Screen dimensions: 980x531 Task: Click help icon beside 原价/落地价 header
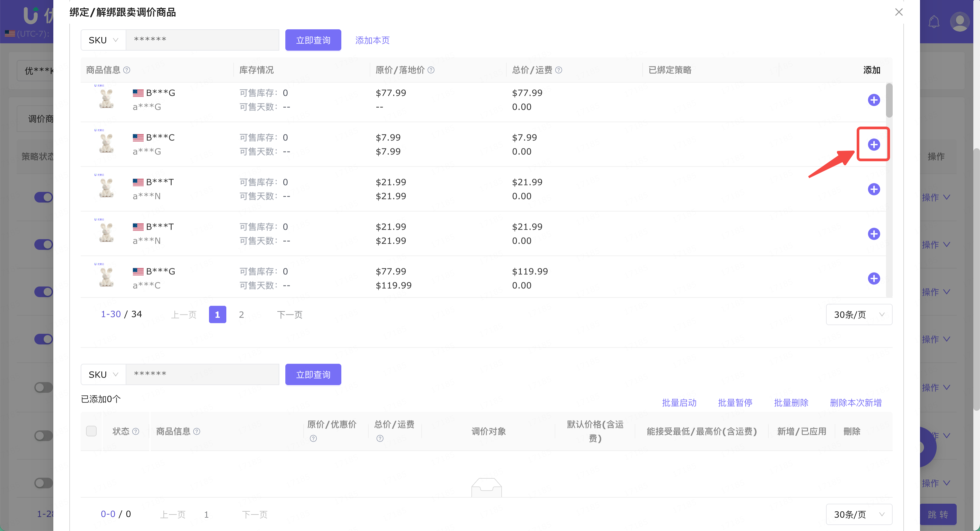(x=431, y=70)
